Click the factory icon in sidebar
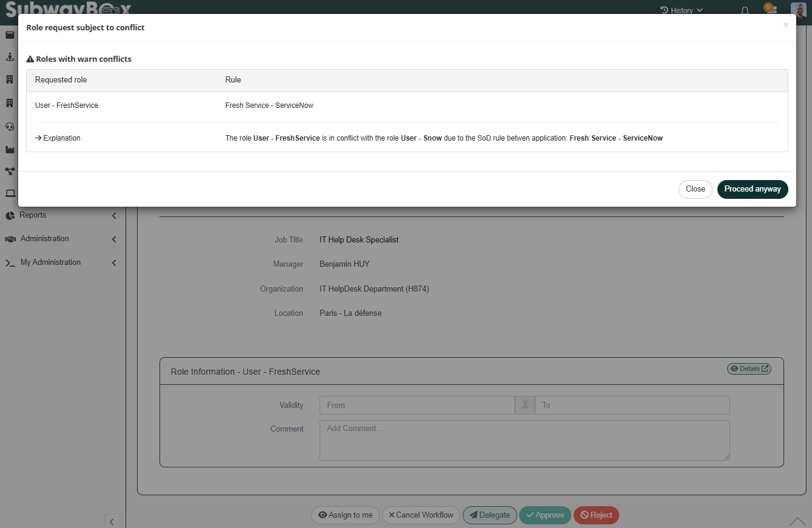 10,149
